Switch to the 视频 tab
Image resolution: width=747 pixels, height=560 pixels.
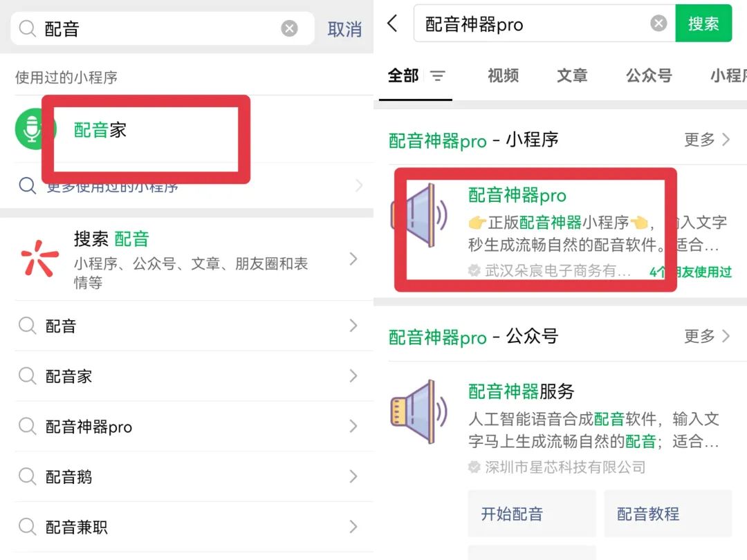point(503,76)
